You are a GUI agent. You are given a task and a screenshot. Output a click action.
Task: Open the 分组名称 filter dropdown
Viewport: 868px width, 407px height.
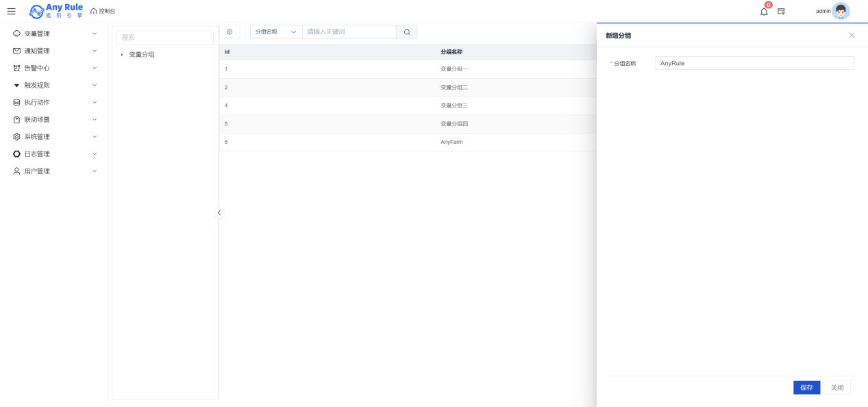276,32
